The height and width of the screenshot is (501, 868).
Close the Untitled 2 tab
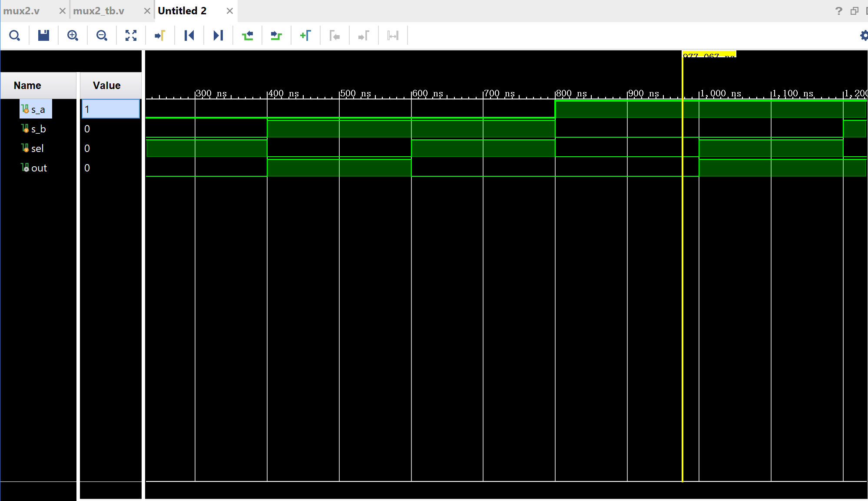click(230, 11)
